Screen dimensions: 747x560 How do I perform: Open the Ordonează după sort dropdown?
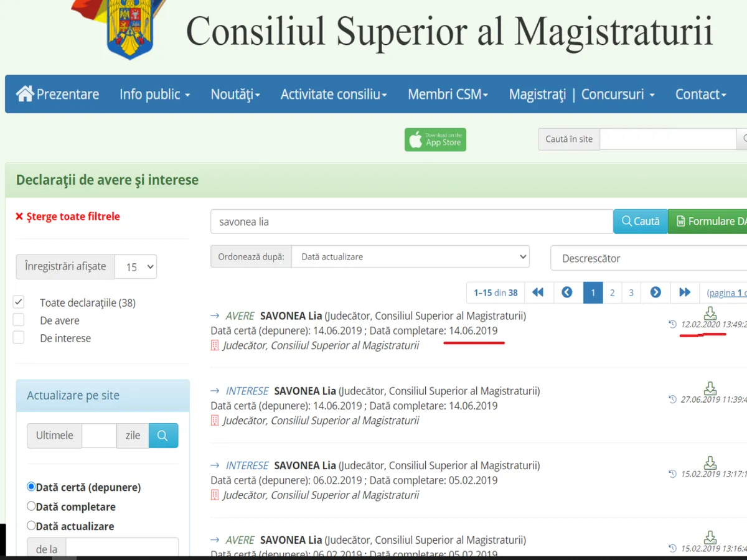click(411, 256)
